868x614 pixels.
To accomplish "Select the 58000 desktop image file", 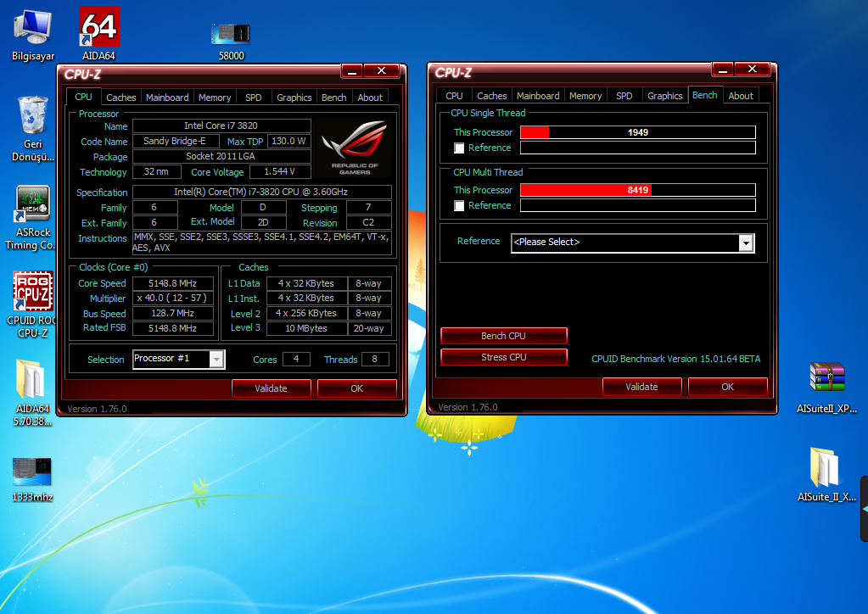I will [x=231, y=41].
